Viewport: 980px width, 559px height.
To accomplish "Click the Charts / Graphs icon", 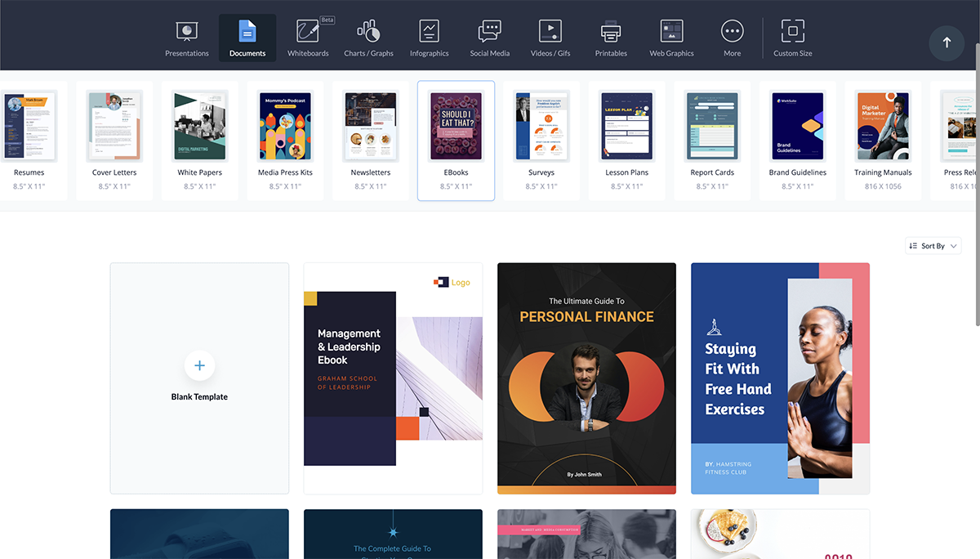I will click(x=368, y=37).
